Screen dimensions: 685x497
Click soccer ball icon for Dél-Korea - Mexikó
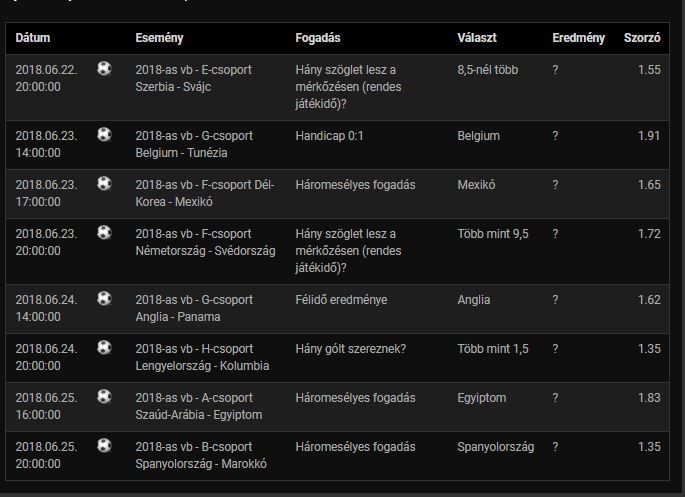click(x=105, y=183)
